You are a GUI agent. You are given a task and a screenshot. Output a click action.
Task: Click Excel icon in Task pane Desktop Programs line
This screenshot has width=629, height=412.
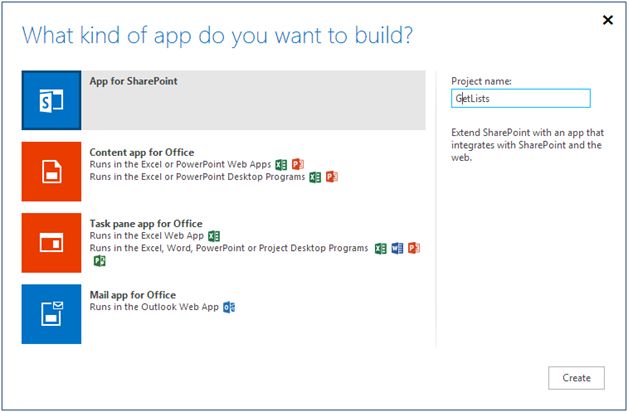pos(380,248)
